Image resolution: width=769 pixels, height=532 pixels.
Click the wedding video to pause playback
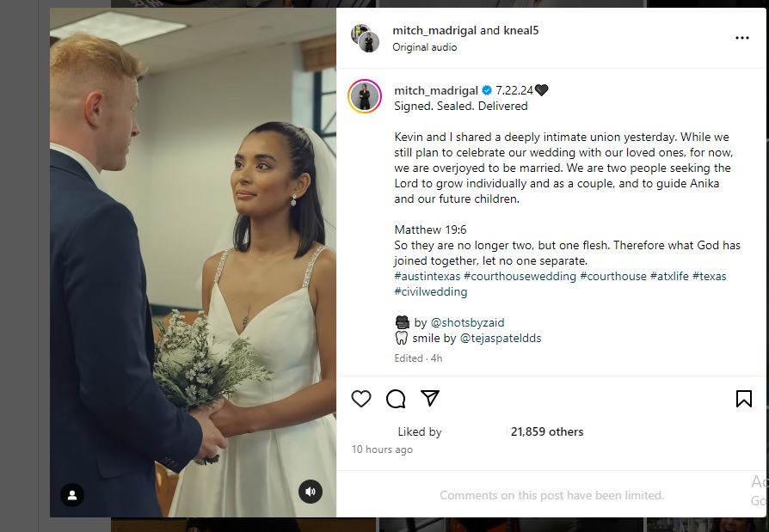(193, 258)
